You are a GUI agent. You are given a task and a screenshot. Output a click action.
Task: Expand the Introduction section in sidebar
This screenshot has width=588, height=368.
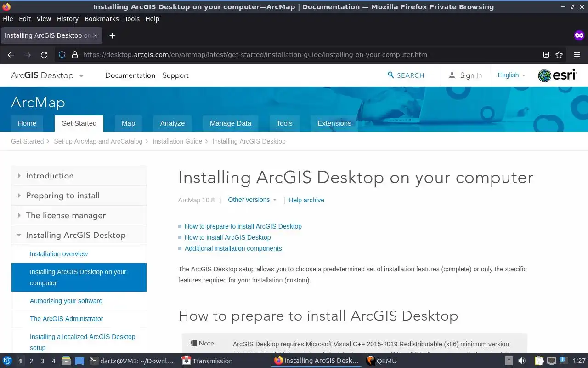click(x=79, y=176)
